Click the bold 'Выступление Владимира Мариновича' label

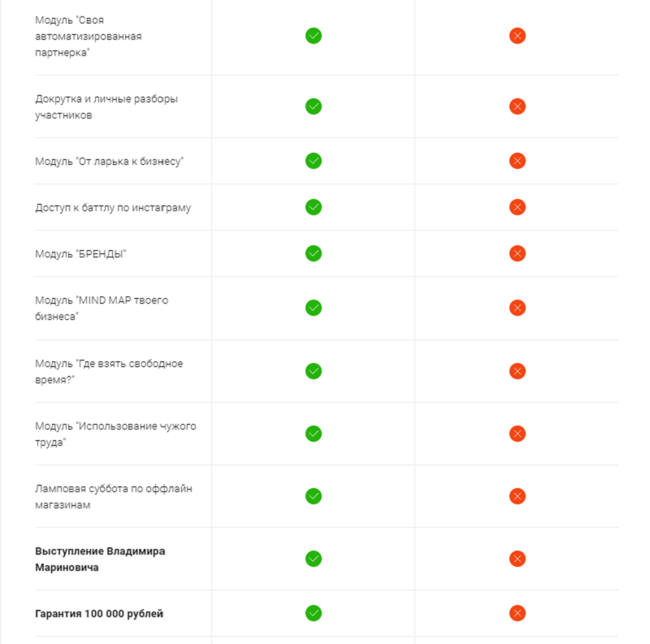click(100, 559)
